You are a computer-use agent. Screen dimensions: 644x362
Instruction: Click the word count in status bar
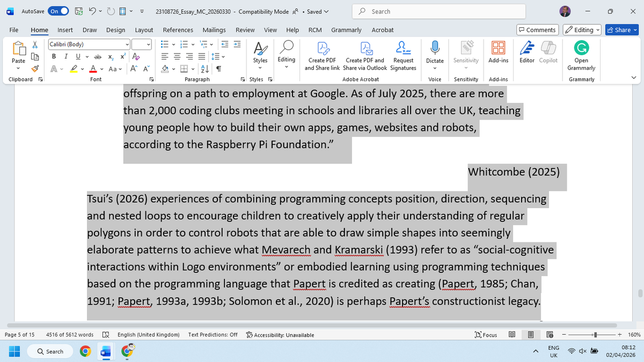tap(70, 335)
